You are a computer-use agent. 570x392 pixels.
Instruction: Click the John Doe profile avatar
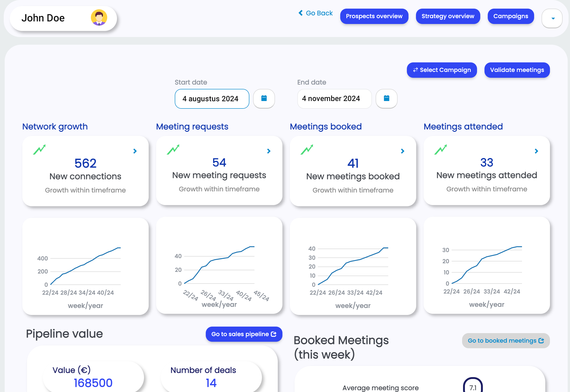coord(99,18)
